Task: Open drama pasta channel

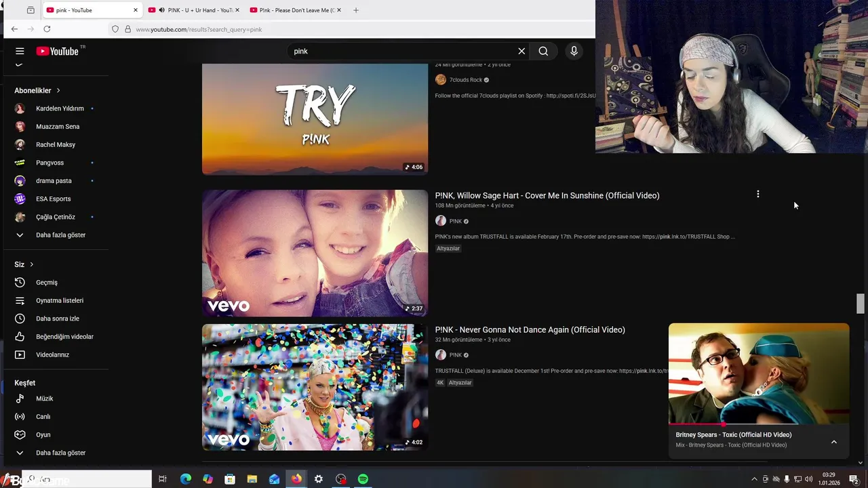Action: (x=54, y=181)
